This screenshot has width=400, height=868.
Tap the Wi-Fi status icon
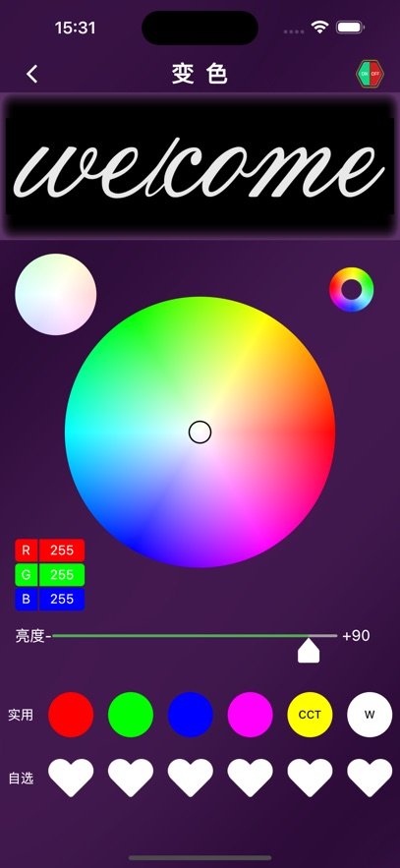pos(319,28)
